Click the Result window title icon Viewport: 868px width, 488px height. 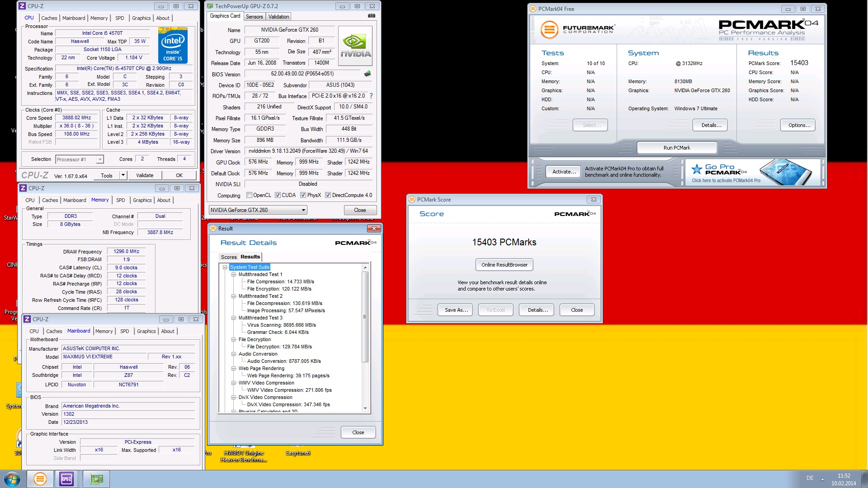tap(213, 229)
